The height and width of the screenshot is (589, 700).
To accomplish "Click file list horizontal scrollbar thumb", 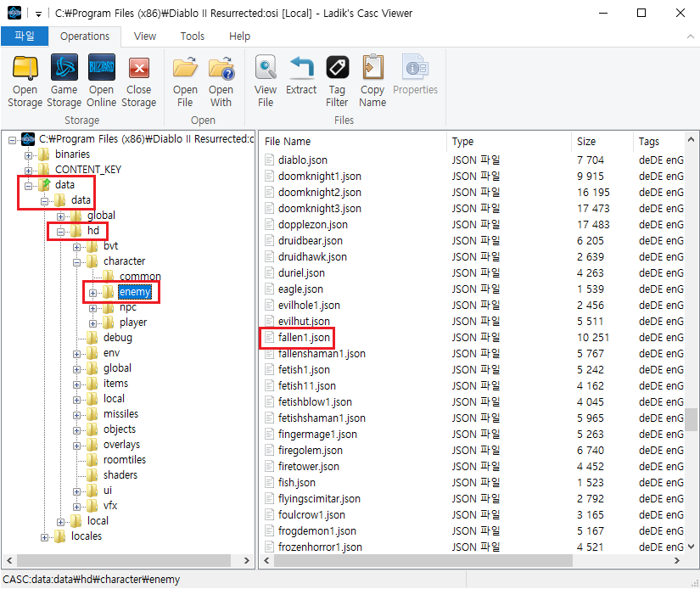I will coord(423,560).
